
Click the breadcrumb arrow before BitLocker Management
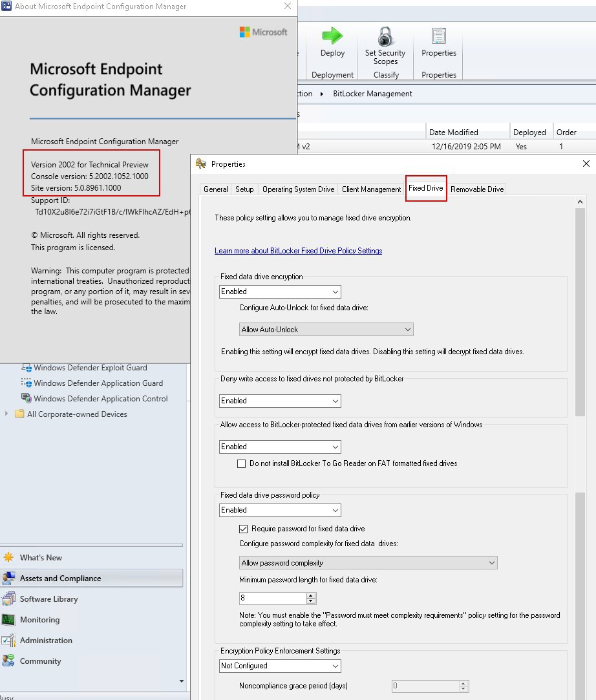click(322, 94)
